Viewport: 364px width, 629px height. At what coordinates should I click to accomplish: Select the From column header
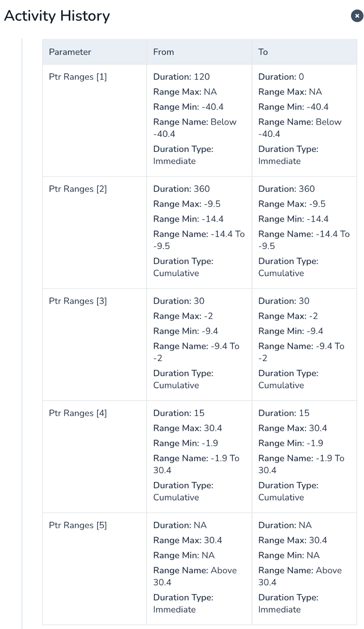tap(199, 52)
